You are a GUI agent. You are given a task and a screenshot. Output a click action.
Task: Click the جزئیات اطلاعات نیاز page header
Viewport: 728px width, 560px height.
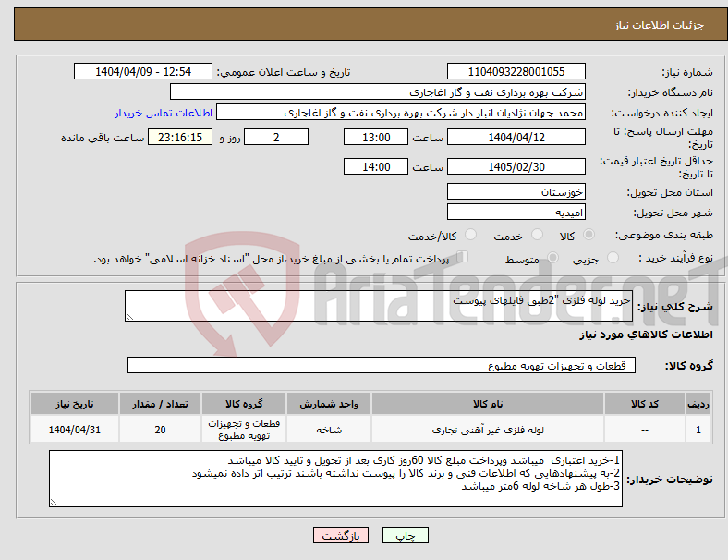pyautogui.click(x=660, y=25)
